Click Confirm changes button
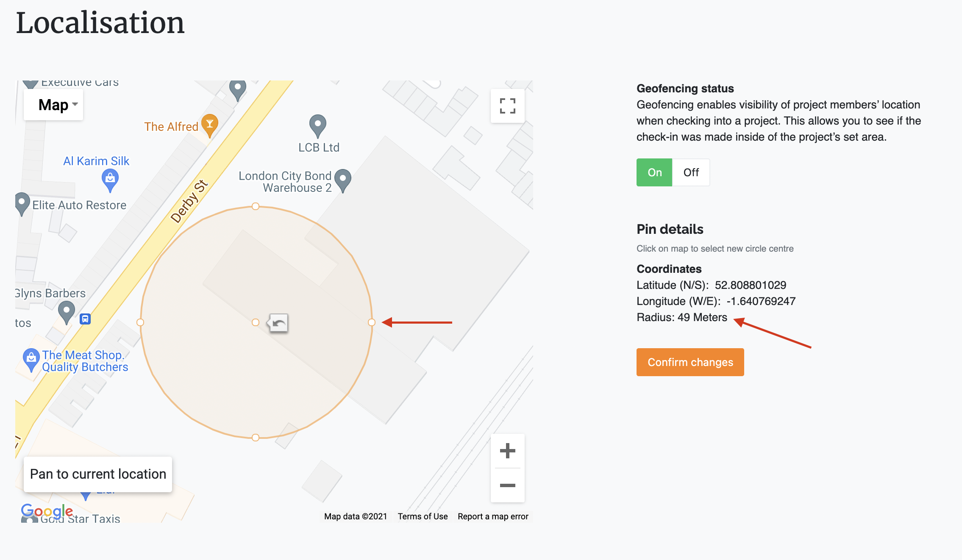Screen dimensions: 962x560 tap(690, 362)
